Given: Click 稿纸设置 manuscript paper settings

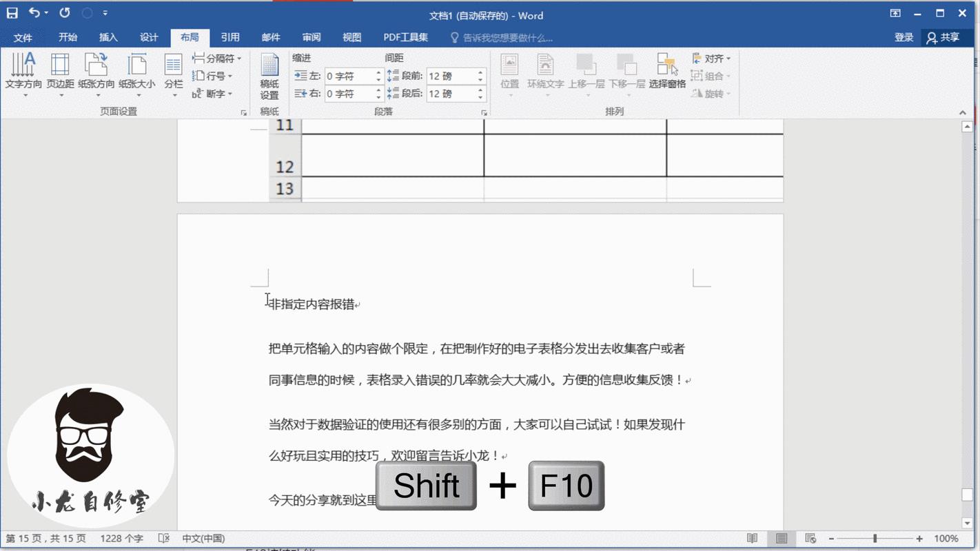Looking at the screenshot, I should pyautogui.click(x=269, y=77).
